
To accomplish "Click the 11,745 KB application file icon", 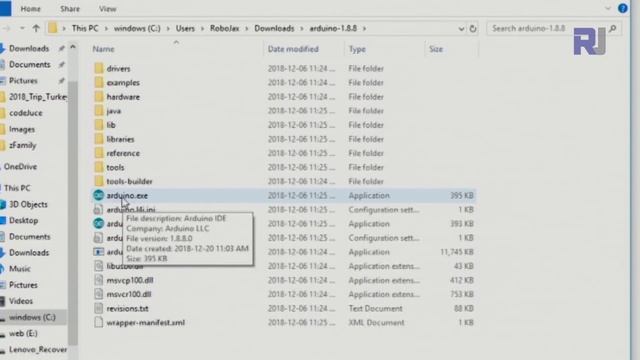I will [98, 252].
